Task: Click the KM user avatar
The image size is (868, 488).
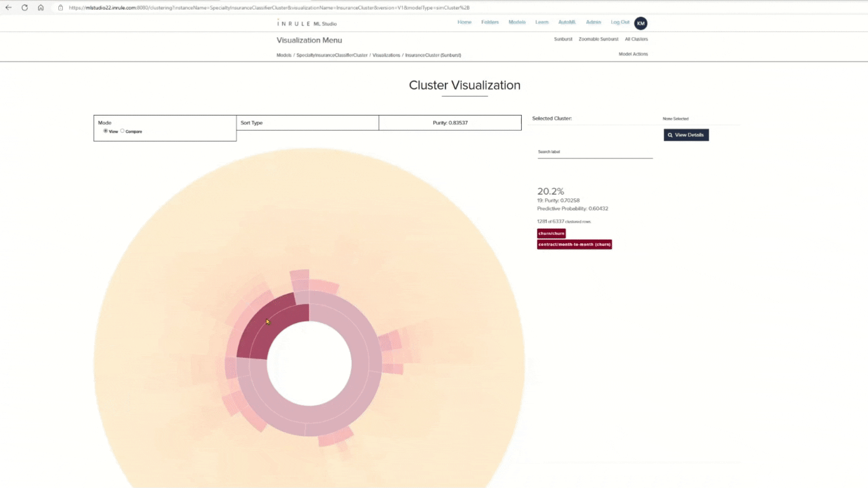Action: (640, 23)
